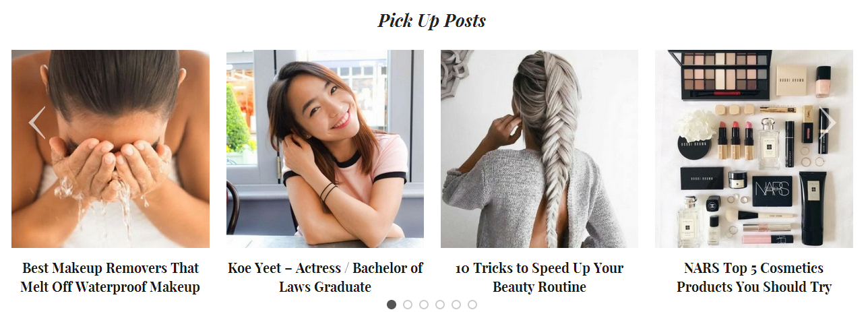Click the next slide right arrow

(x=828, y=123)
